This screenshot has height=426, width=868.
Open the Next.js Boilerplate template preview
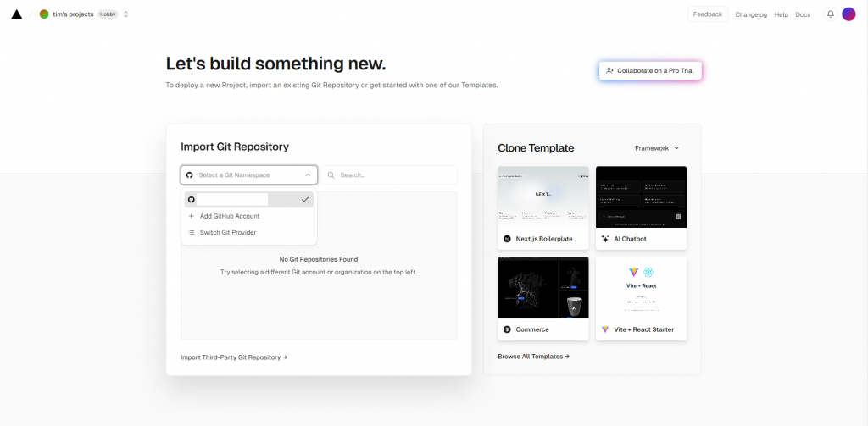(x=543, y=197)
